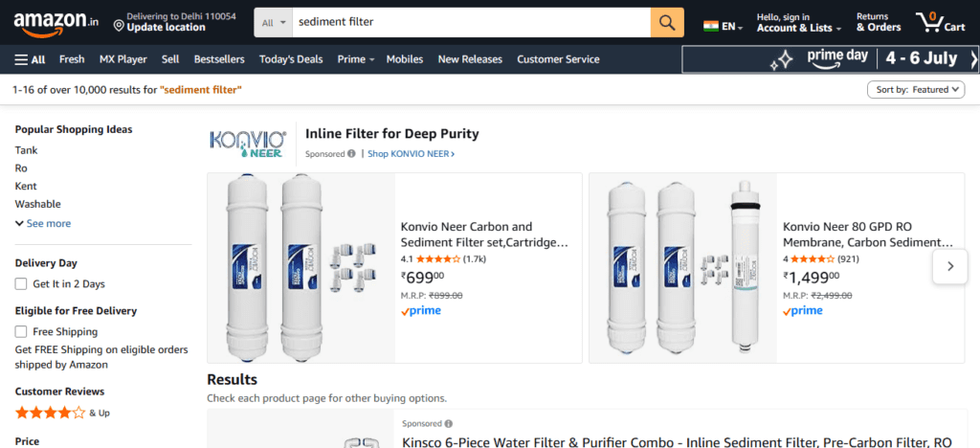The height and width of the screenshot is (448, 980).
Task: Click the carousel next arrow button
Action: 950,266
